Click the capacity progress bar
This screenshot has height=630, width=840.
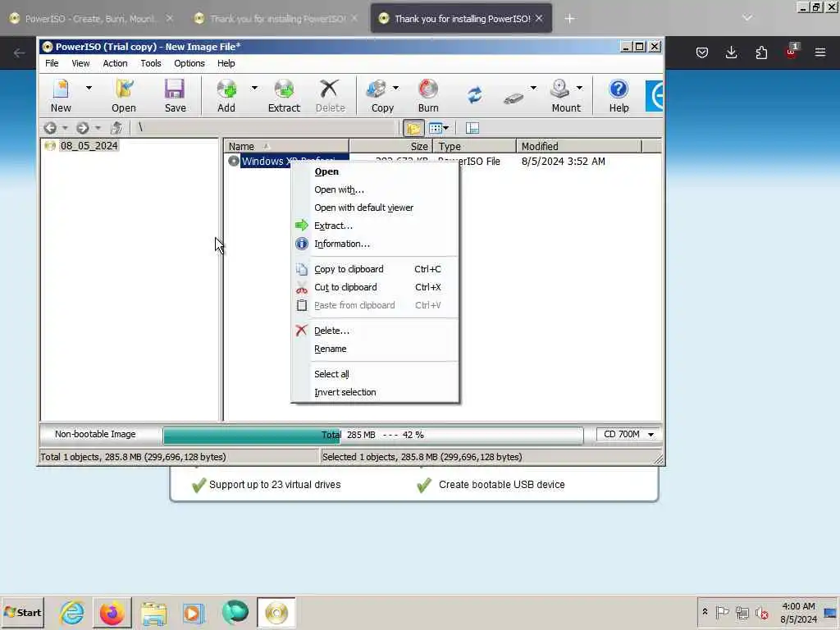[x=373, y=435]
